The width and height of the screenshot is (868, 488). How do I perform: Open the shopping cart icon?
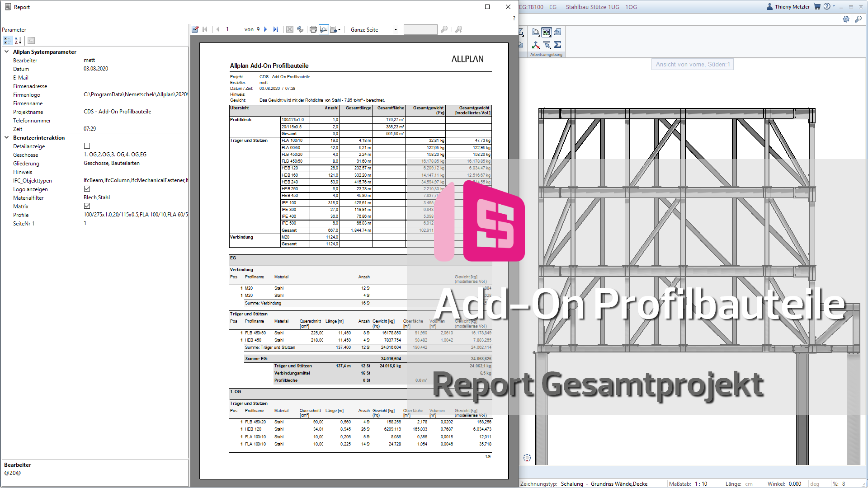[x=817, y=7]
